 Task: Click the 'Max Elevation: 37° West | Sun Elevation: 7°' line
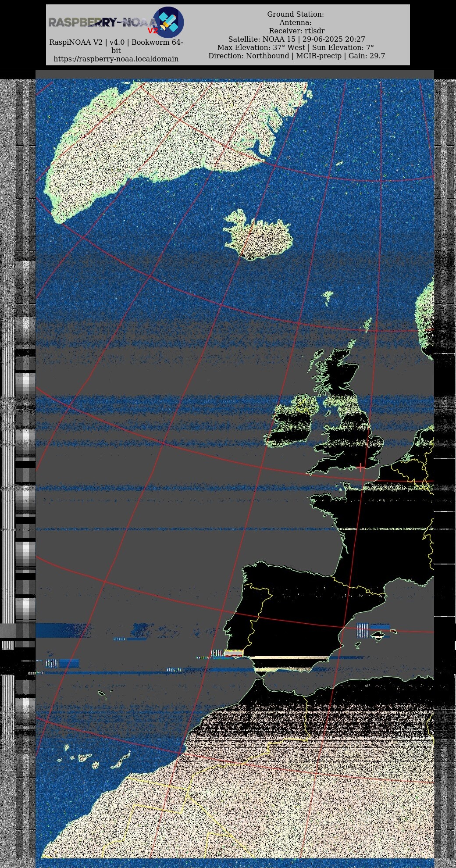tap(296, 48)
